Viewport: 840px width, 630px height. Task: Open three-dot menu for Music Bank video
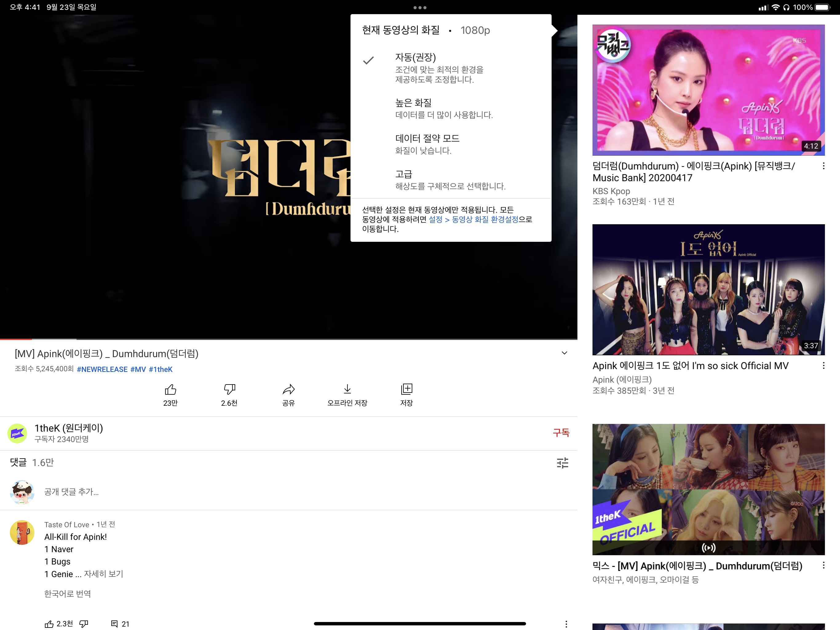click(823, 166)
